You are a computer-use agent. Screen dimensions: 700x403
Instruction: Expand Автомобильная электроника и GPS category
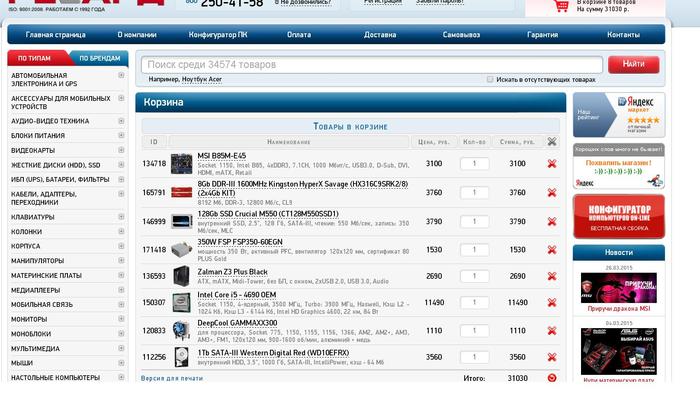coord(121,75)
